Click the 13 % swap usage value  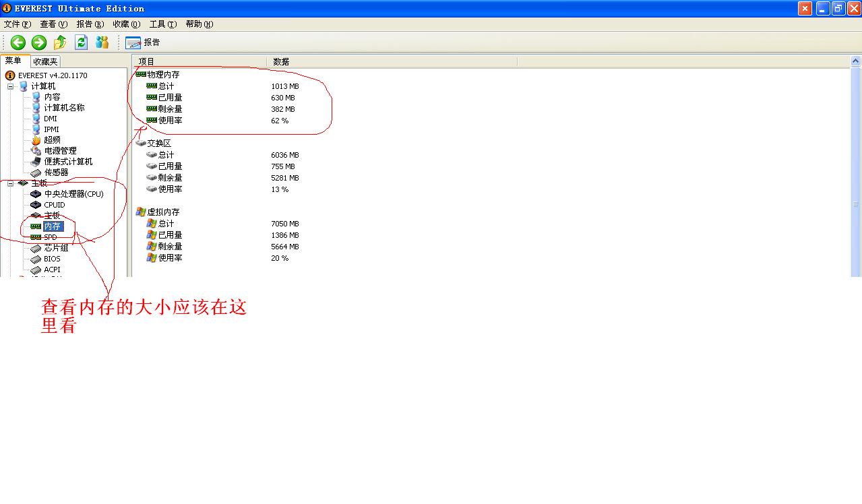[280, 189]
